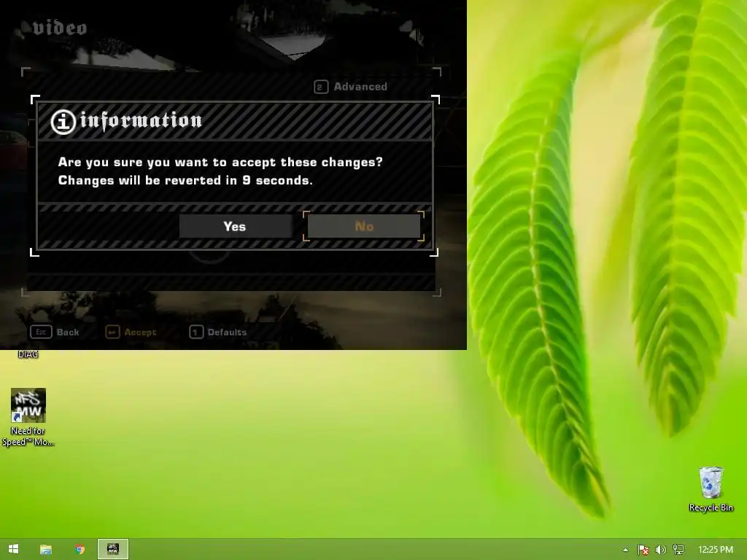Image resolution: width=747 pixels, height=560 pixels.
Task: Click the number 2 key icon beside Advanced
Action: 321,87
